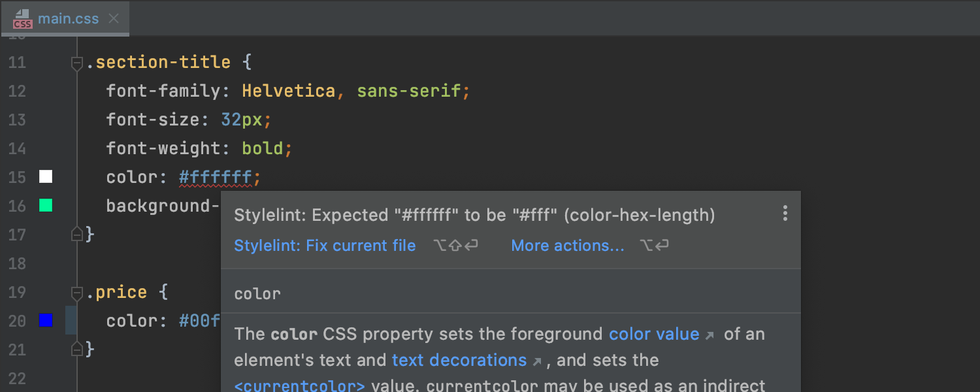Open the white color swatch on line 15
The height and width of the screenshot is (392, 980).
46,177
